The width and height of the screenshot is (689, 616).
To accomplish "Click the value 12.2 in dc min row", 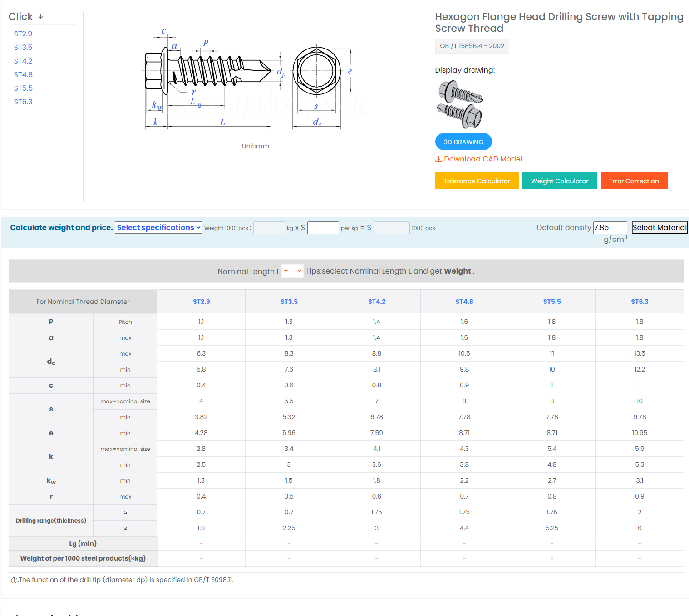I will coord(640,369).
